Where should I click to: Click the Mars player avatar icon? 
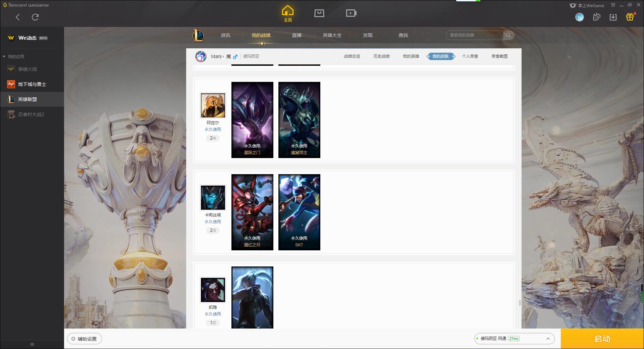click(201, 56)
